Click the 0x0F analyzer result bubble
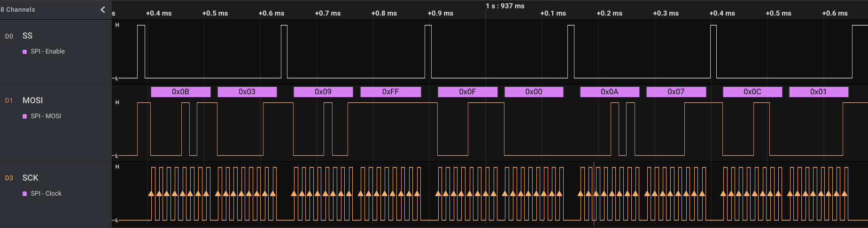Screen dimensions: 868x228 467,92
